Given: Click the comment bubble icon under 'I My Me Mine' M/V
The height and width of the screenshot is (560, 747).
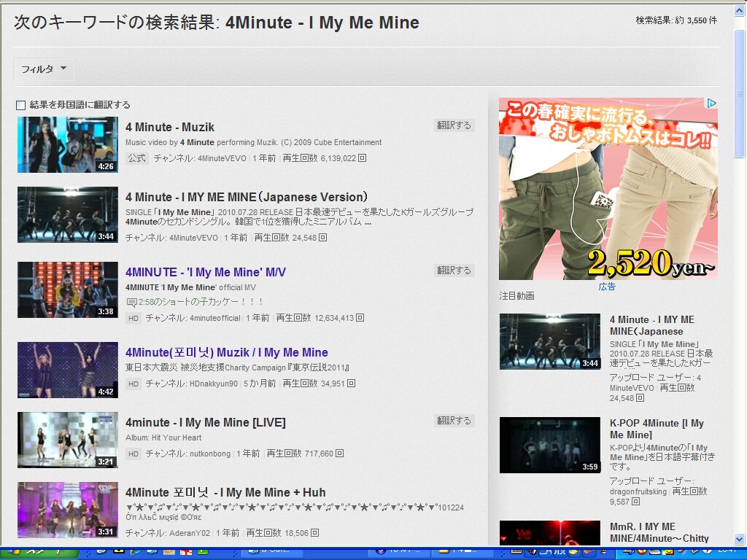Looking at the screenshot, I should pyautogui.click(x=131, y=303).
